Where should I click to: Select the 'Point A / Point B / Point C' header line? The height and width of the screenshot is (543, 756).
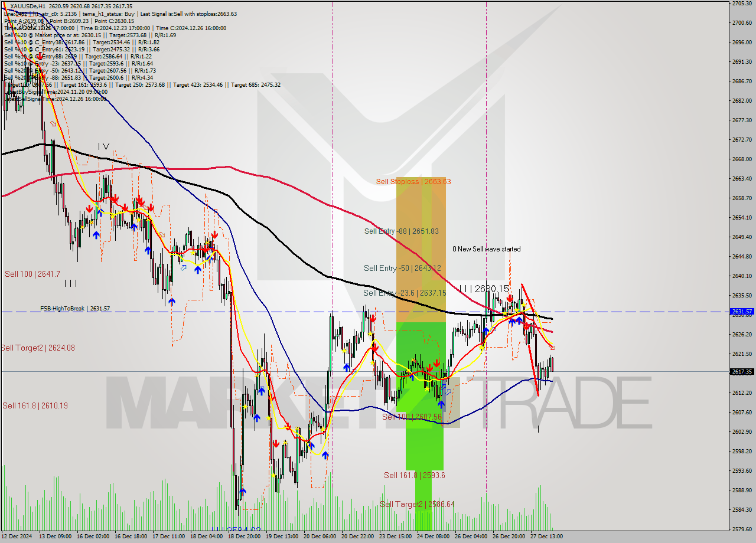tap(69, 21)
